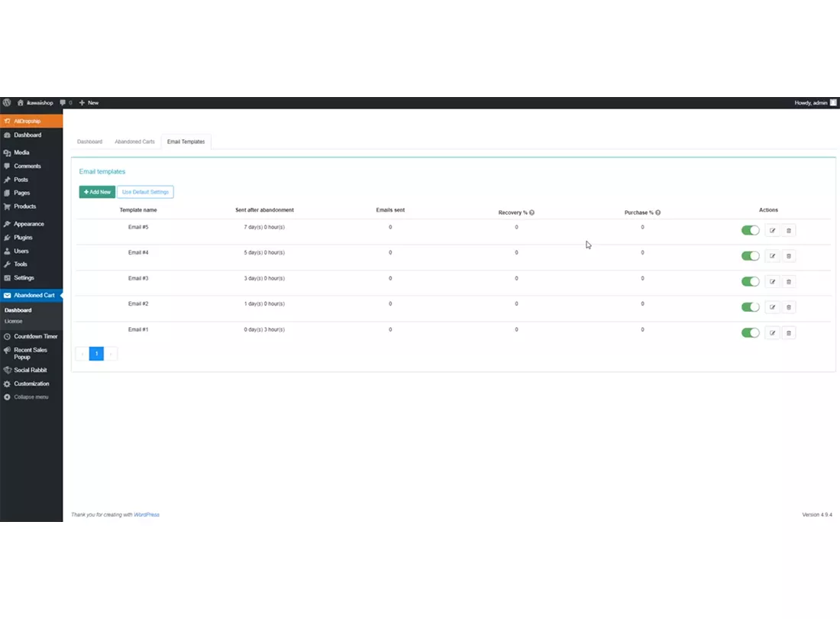Viewport: 840px width, 619px height.
Task: Click the next page pagination arrow
Action: (x=111, y=354)
